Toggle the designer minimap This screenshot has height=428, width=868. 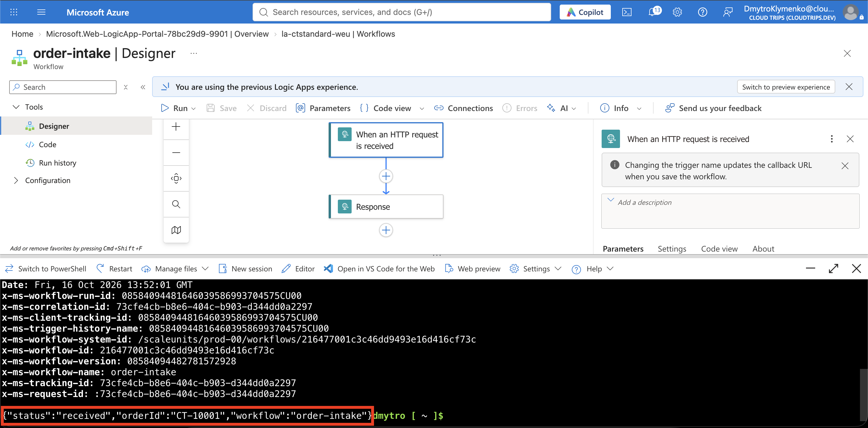point(176,230)
